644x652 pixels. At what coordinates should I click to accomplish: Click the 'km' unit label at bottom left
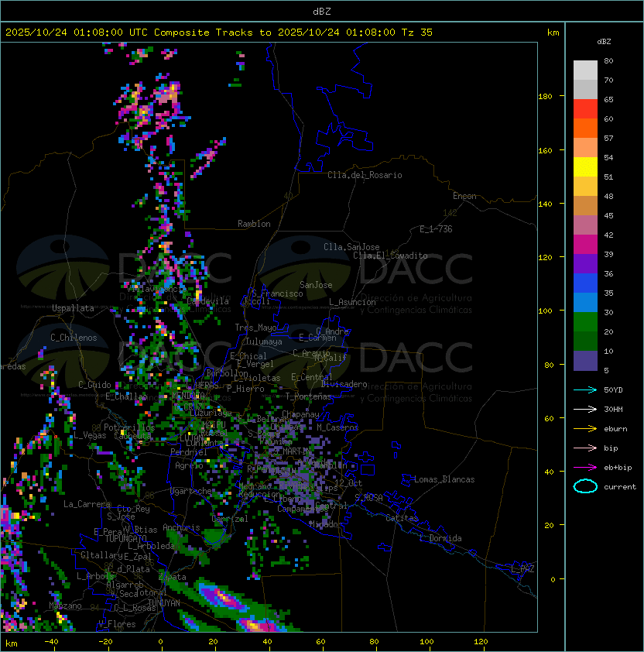pyautogui.click(x=12, y=643)
